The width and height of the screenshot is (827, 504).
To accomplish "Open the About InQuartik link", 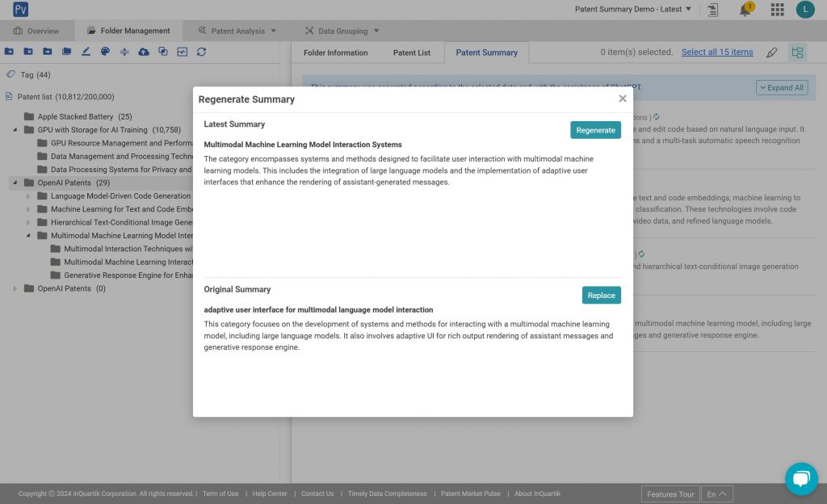I will (537, 493).
